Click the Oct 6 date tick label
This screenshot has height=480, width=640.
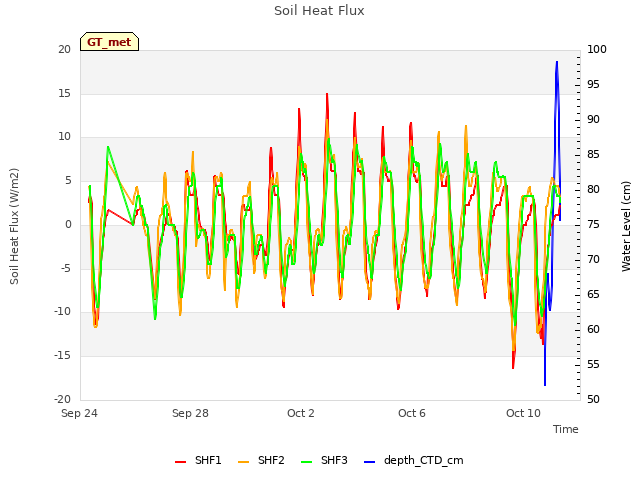[x=412, y=413]
